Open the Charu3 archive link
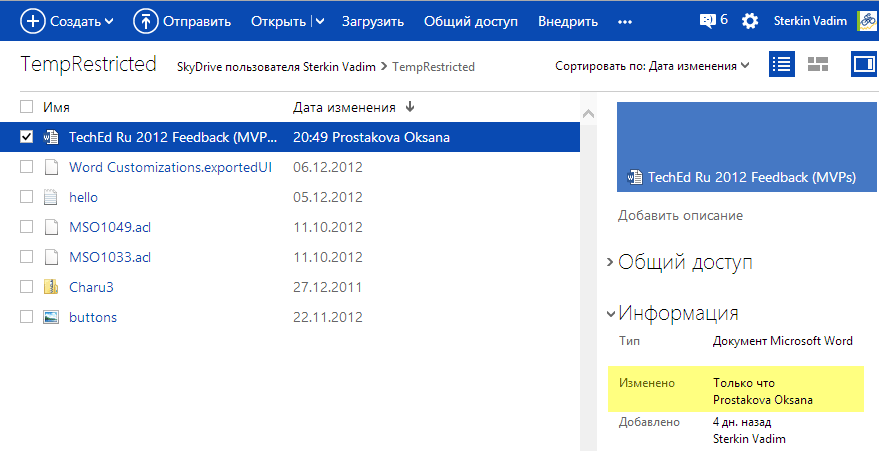 tap(91, 287)
